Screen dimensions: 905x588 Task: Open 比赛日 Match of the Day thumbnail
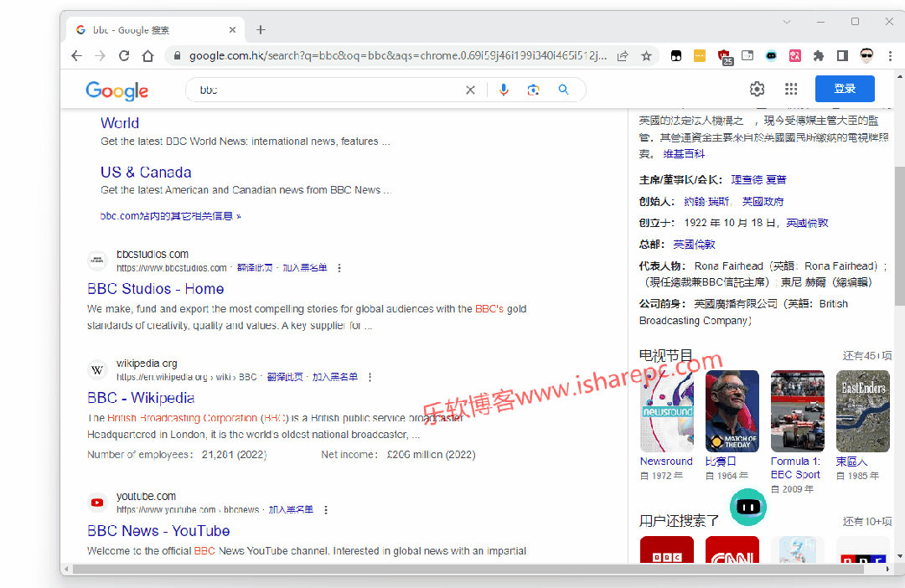click(732, 411)
